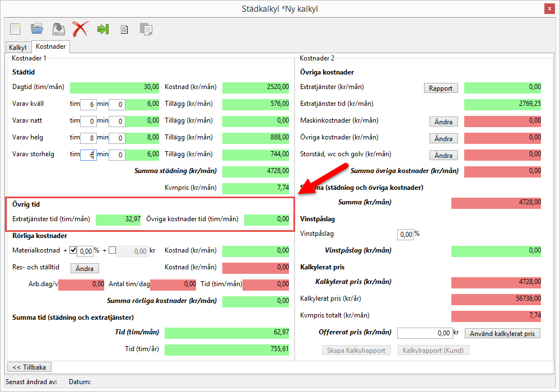Click Ändra for Maskinkostnader
The height and width of the screenshot is (392, 560).
(x=444, y=122)
